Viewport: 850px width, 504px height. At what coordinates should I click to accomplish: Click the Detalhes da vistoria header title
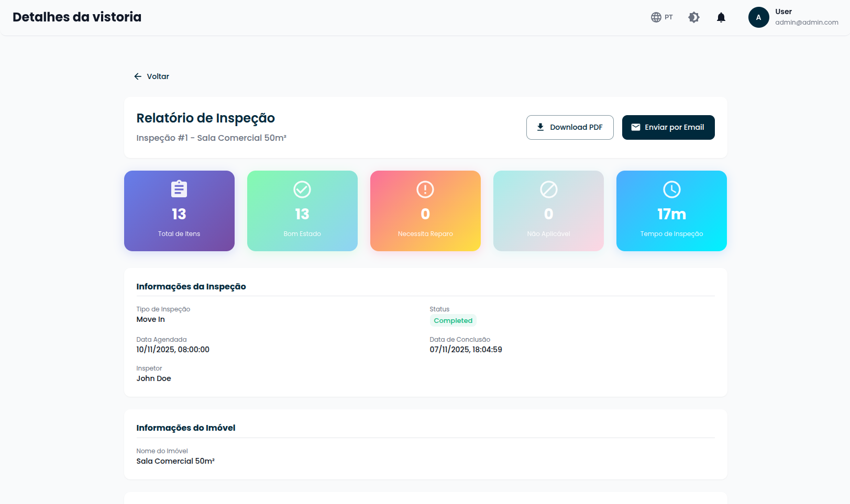click(x=76, y=17)
